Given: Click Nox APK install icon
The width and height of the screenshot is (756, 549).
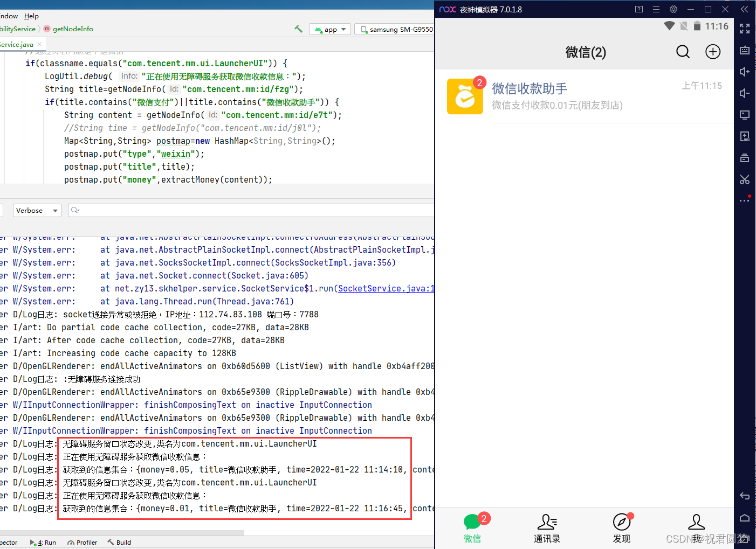Looking at the screenshot, I should [745, 136].
